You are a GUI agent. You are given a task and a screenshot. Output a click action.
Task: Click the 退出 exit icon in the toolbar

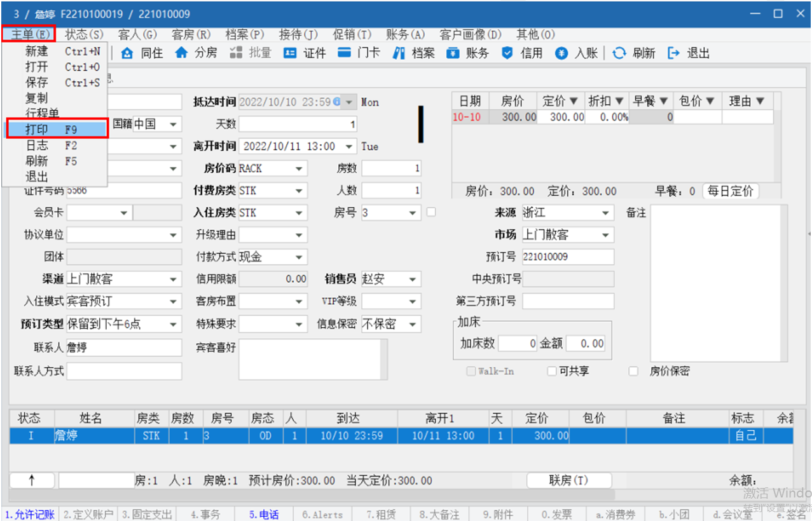coord(674,53)
